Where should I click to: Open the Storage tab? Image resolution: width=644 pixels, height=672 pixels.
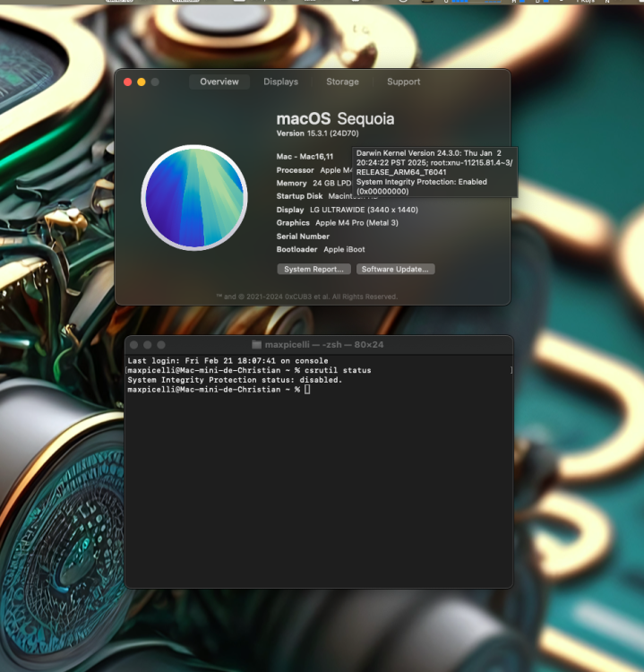342,82
